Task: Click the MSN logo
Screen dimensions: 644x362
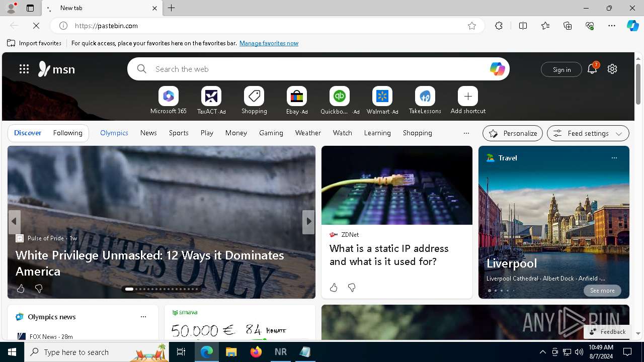Action: (x=56, y=69)
